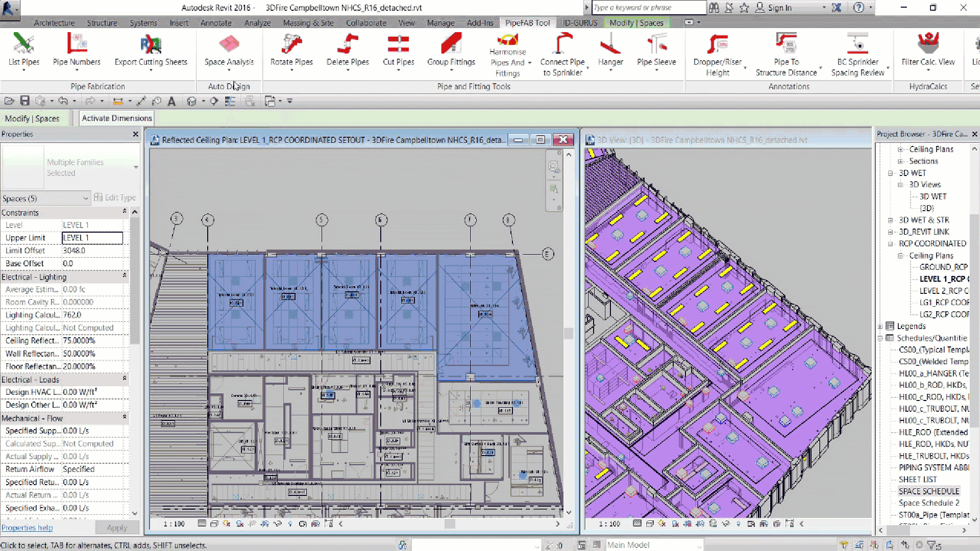Click 1 : 100 scale in ceiling plan view
Viewport: 980px width, 551px height.
pyautogui.click(x=174, y=524)
